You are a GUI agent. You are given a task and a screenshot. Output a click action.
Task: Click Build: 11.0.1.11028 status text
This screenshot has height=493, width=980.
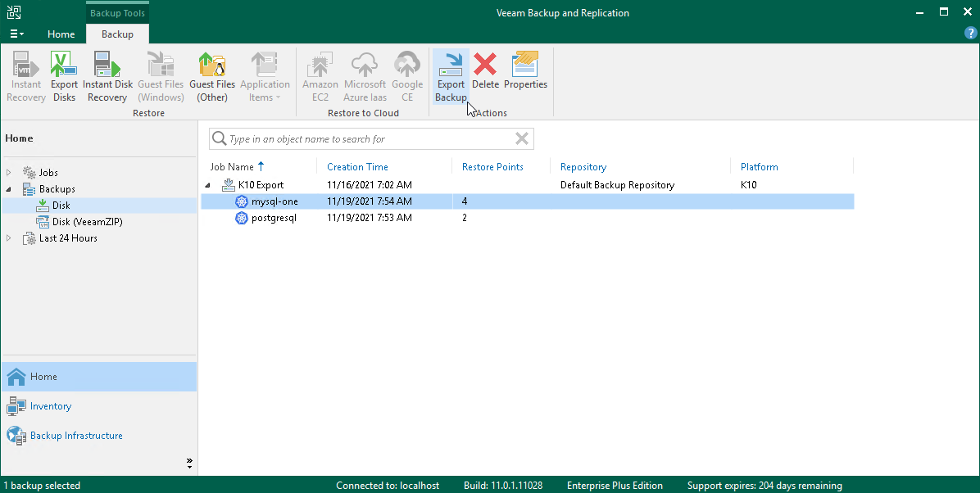[x=503, y=486]
